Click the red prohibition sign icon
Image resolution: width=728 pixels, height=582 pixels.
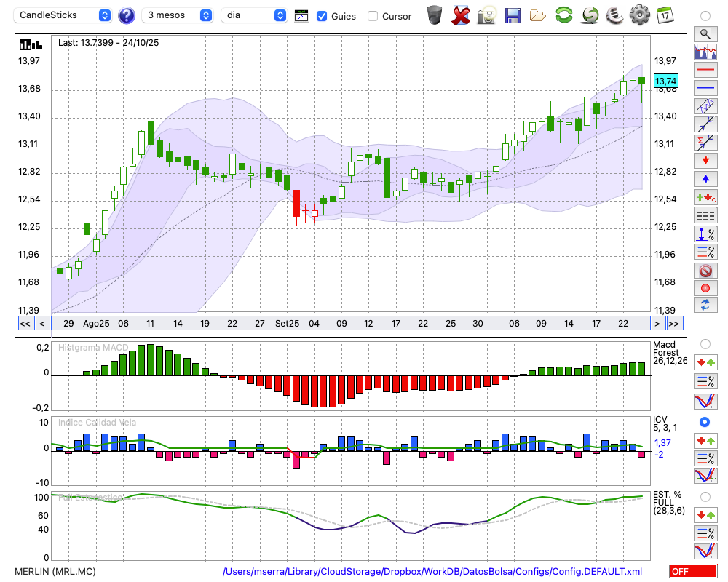click(705, 271)
